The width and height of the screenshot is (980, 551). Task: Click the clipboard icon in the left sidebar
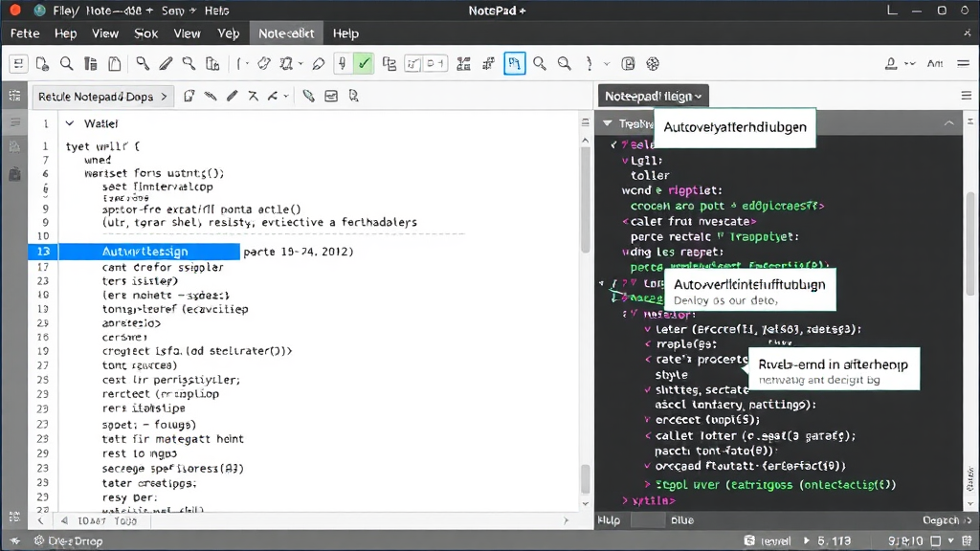click(x=14, y=173)
